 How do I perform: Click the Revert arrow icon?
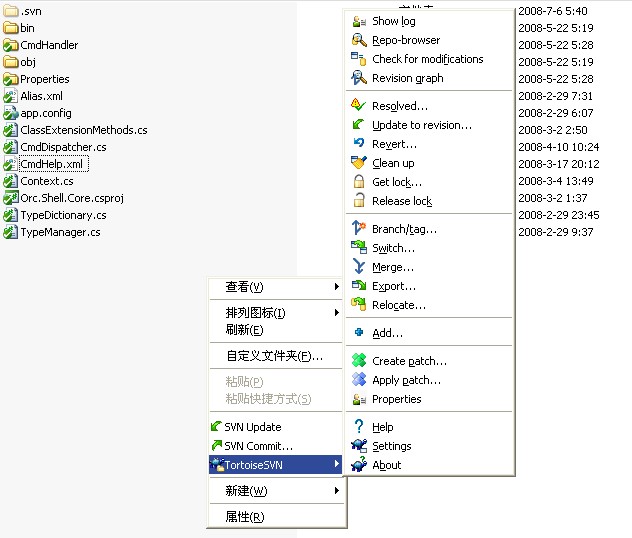359,144
